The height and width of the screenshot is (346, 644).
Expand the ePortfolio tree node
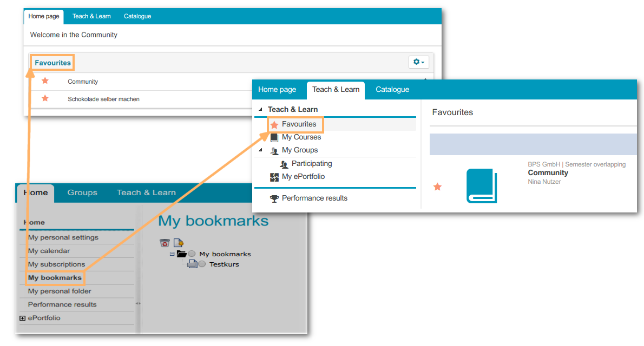(x=22, y=318)
